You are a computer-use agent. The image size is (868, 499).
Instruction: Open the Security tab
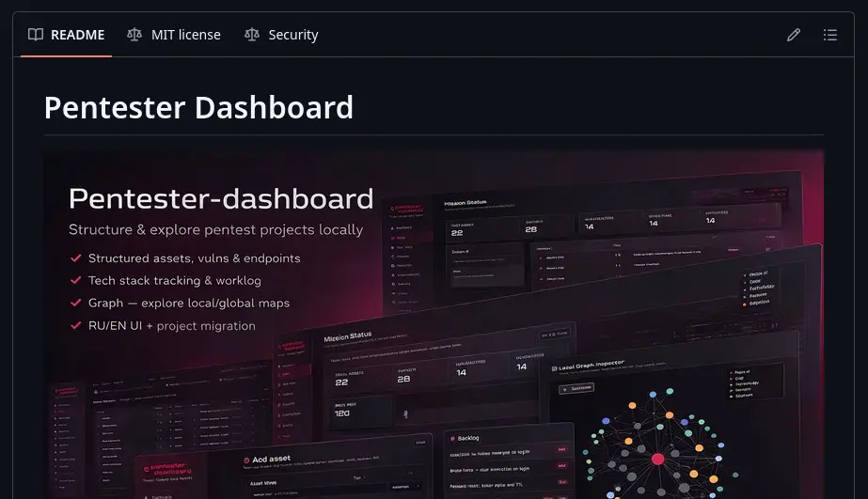(281, 35)
